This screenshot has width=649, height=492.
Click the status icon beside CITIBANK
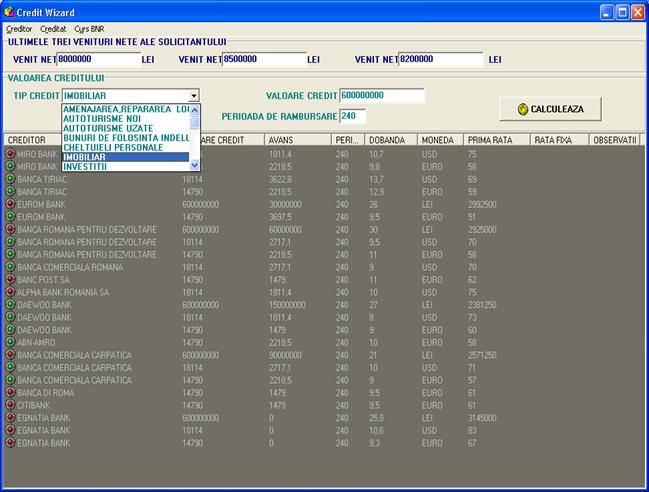10,405
